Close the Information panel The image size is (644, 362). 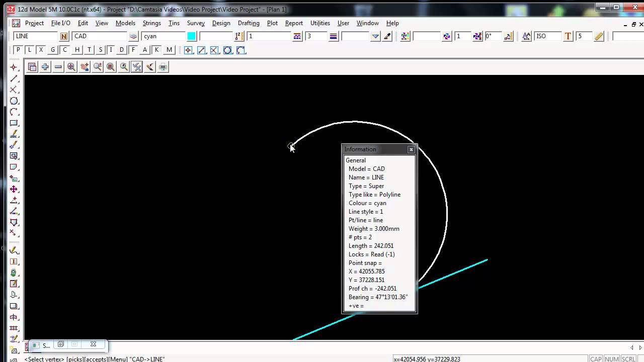click(x=411, y=149)
